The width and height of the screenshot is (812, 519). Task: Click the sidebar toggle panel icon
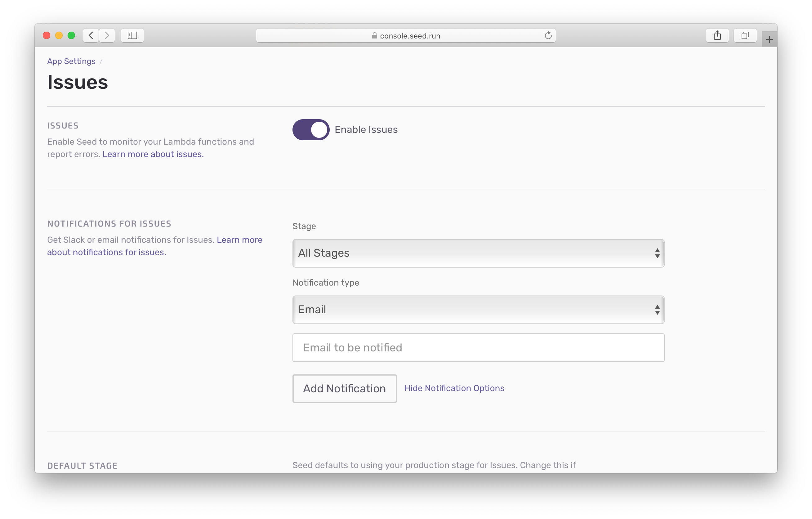point(132,36)
